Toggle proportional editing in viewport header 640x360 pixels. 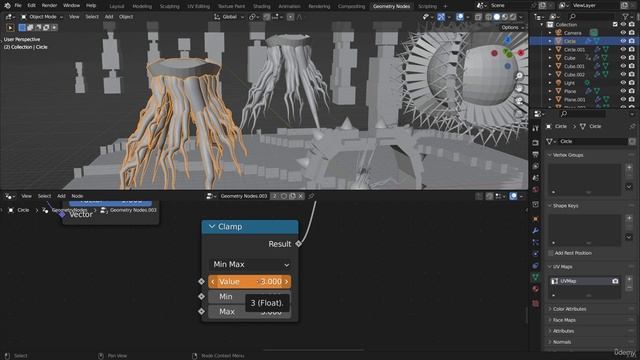coord(290,17)
